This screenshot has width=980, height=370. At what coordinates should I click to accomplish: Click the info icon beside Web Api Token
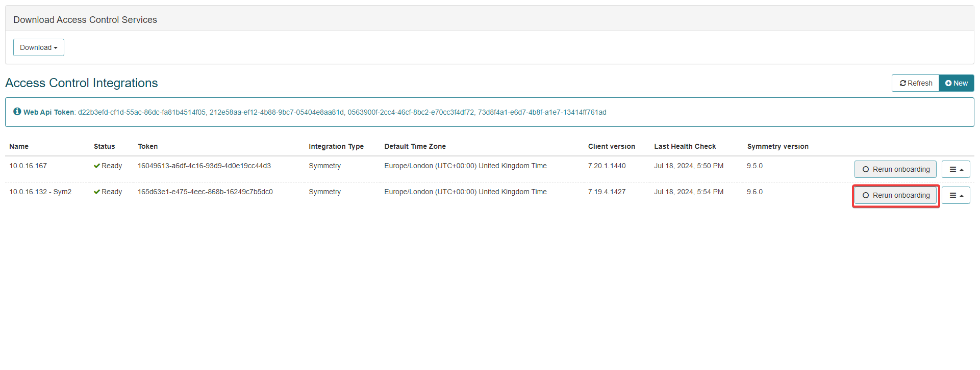17,112
